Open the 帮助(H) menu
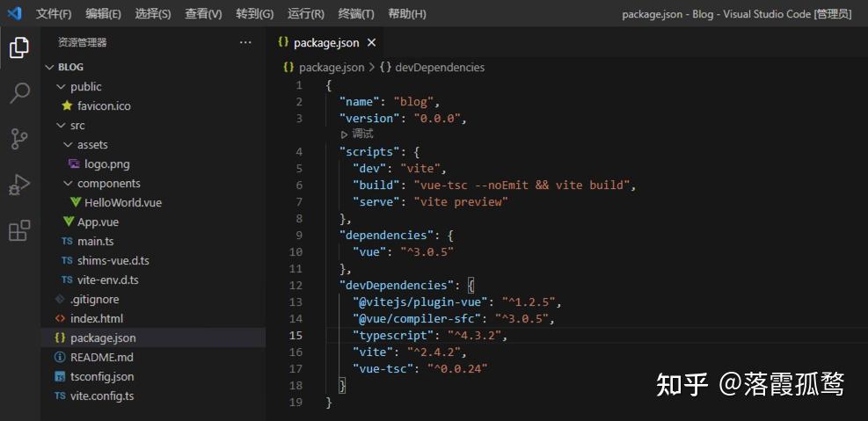The width and height of the screenshot is (868, 421). (406, 14)
